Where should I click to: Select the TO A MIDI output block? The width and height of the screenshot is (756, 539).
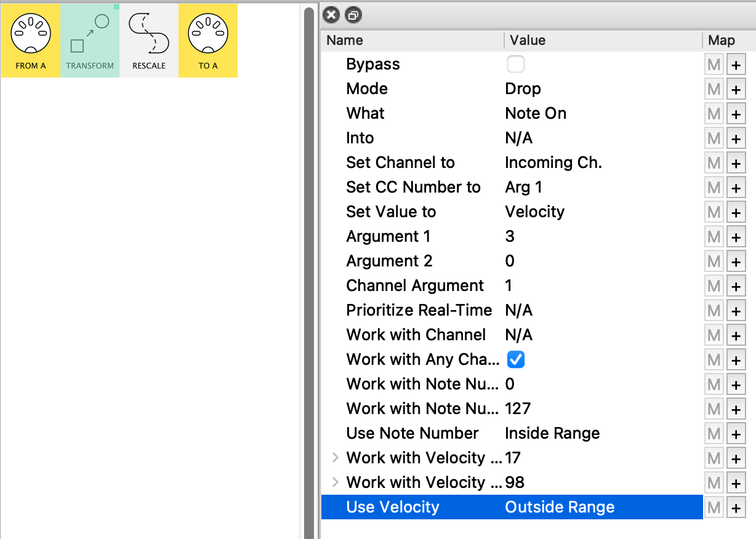coord(208,41)
